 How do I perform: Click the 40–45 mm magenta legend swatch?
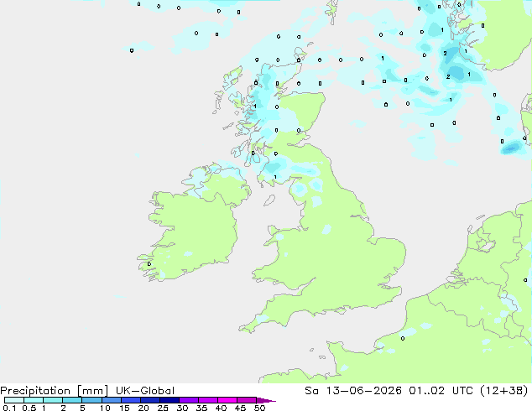coord(227,400)
